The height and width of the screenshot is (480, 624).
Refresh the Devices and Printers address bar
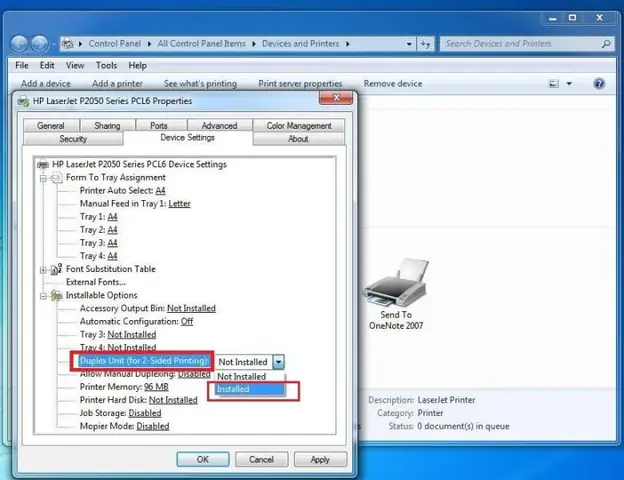point(426,44)
